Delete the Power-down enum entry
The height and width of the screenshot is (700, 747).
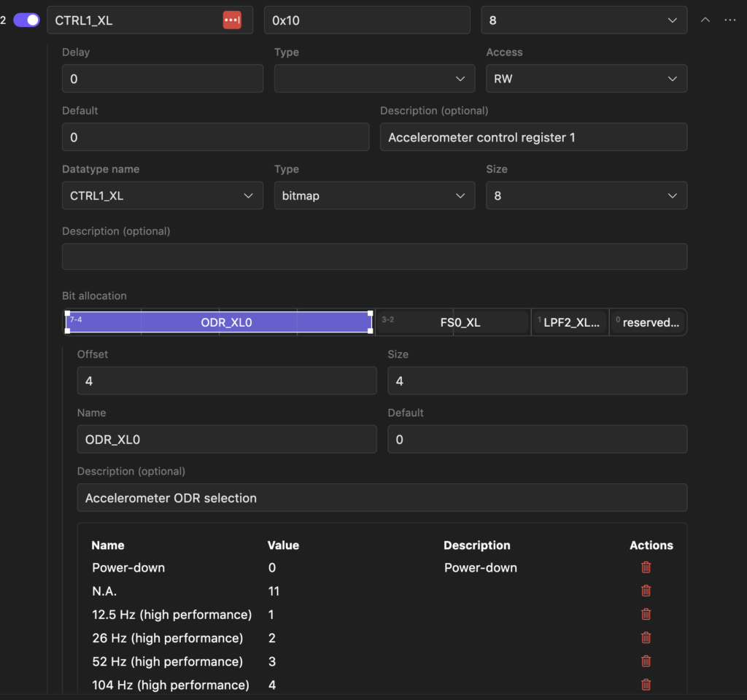[646, 567]
